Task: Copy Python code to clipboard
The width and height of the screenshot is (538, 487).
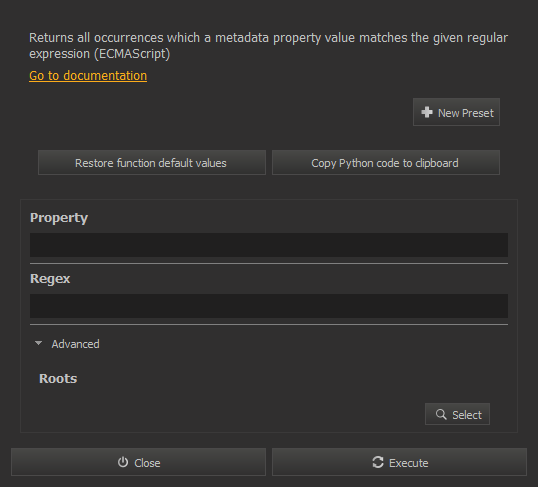Action: 386,163
